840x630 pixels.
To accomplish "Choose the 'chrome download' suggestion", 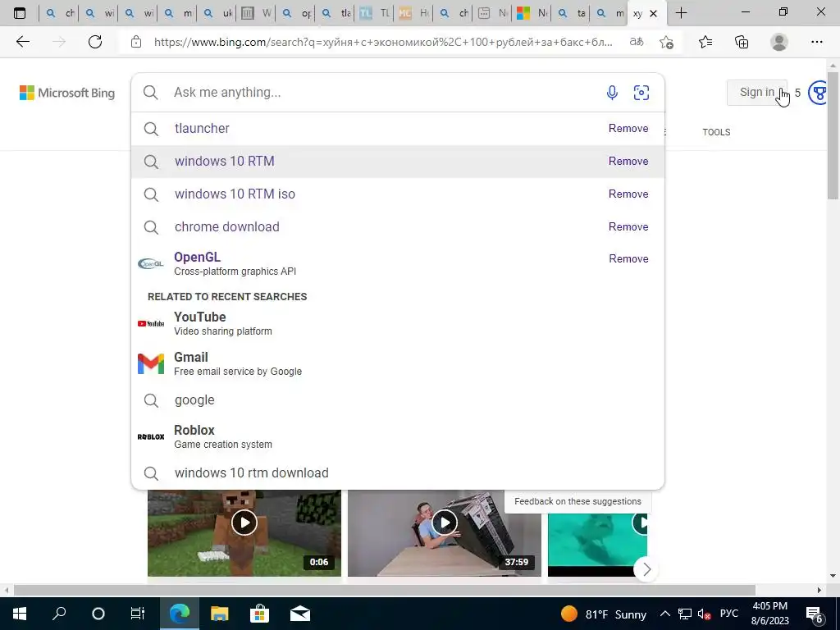I will pos(398,226).
